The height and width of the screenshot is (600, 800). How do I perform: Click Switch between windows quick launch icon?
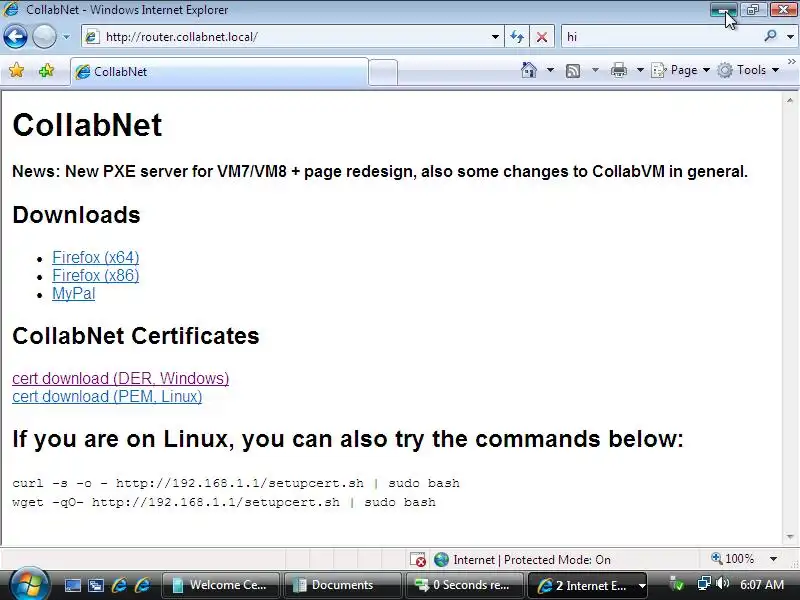pyautogui.click(x=95, y=585)
